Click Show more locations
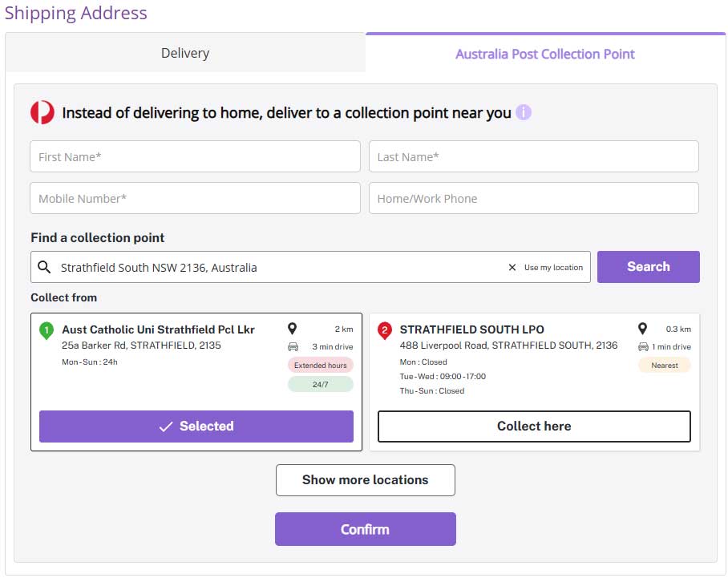Image resolution: width=728 pixels, height=578 pixels. click(365, 479)
